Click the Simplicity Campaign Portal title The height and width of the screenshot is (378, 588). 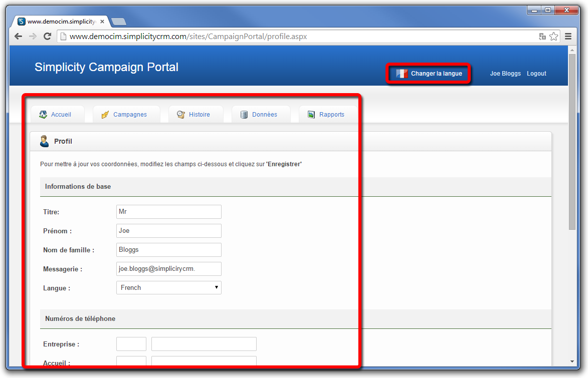(x=106, y=67)
